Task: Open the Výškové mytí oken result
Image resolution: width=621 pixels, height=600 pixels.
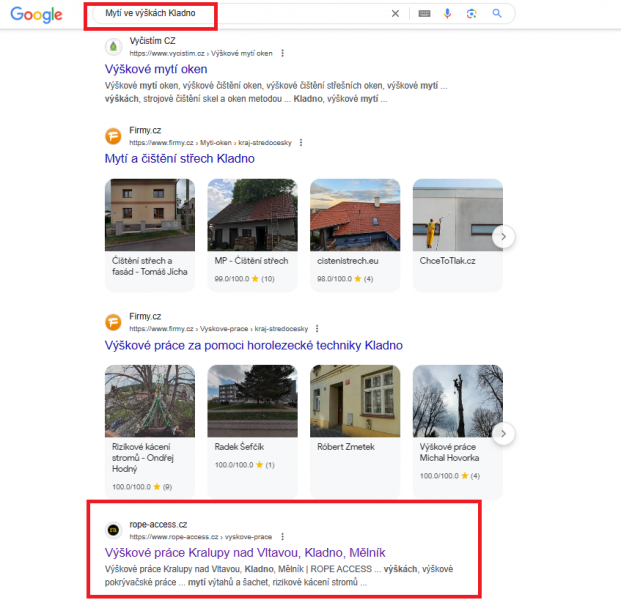Action: tap(156, 69)
